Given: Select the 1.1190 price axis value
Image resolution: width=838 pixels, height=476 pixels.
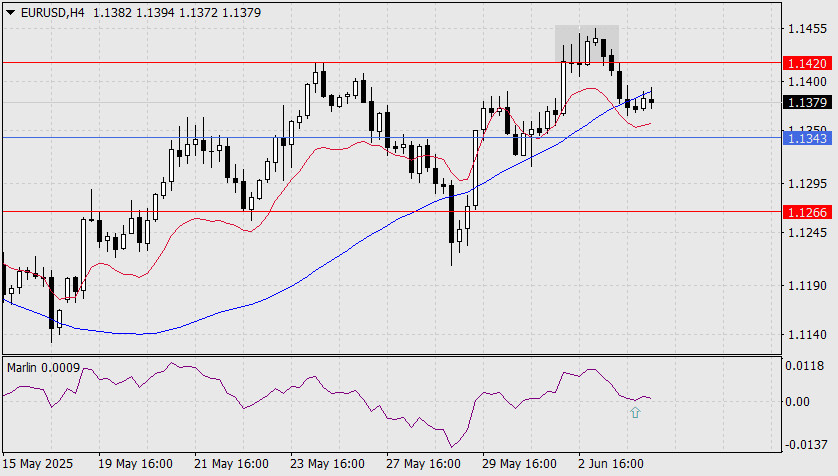Looking at the screenshot, I should [x=807, y=286].
